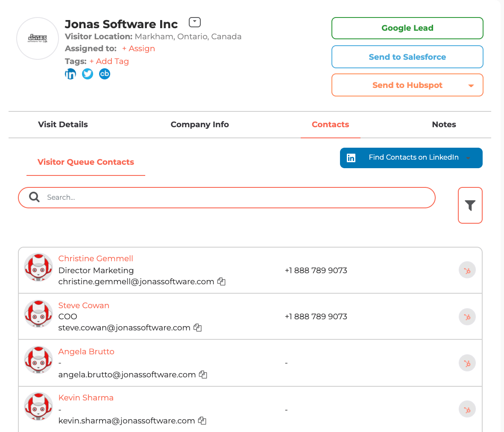Open Angela Brutto's contact name link
This screenshot has width=504, height=432.
click(86, 352)
